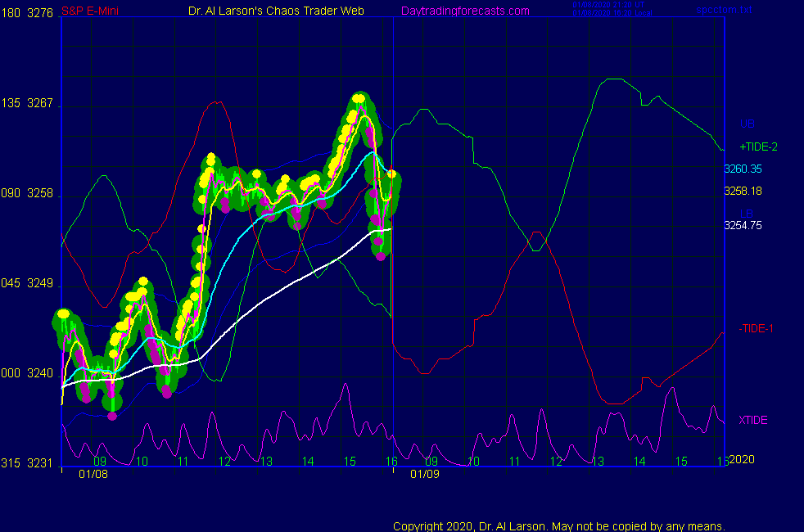Click the 000 degree axis label
Screen dimensions: 804x532
point(11,373)
